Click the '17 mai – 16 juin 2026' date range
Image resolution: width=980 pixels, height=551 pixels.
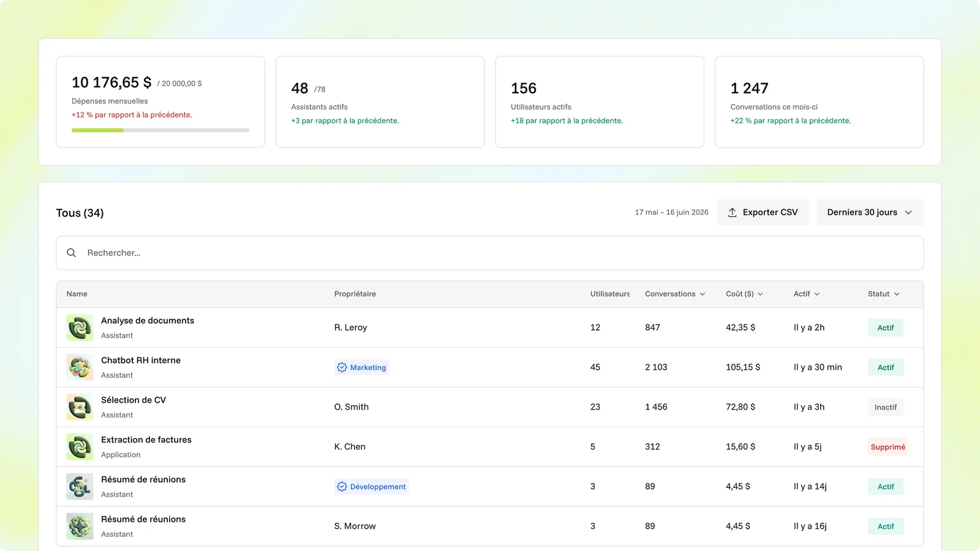[x=671, y=212]
